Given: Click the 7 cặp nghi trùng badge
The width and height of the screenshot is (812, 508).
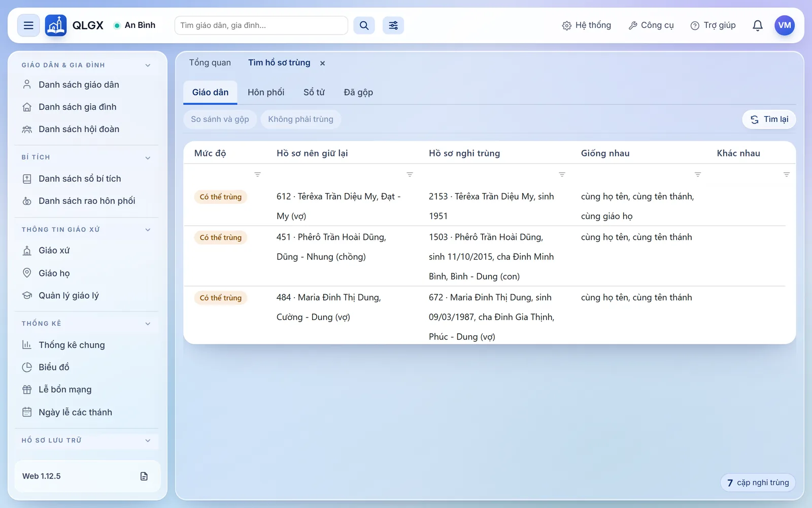Looking at the screenshot, I should (x=758, y=483).
